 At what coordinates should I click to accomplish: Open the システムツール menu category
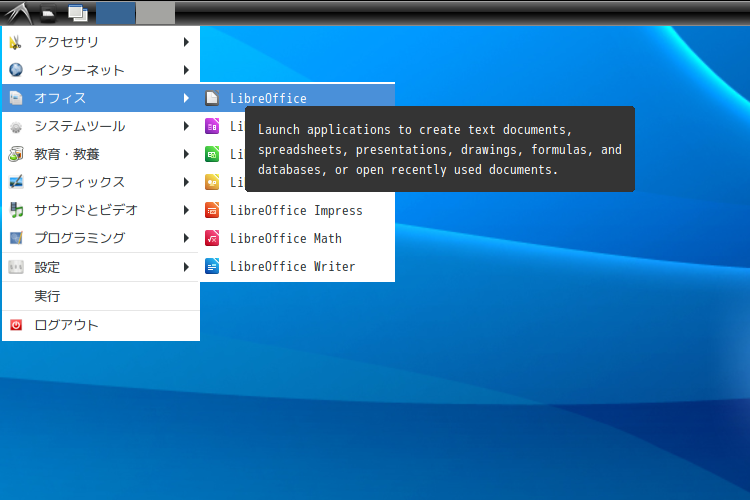[x=101, y=126]
